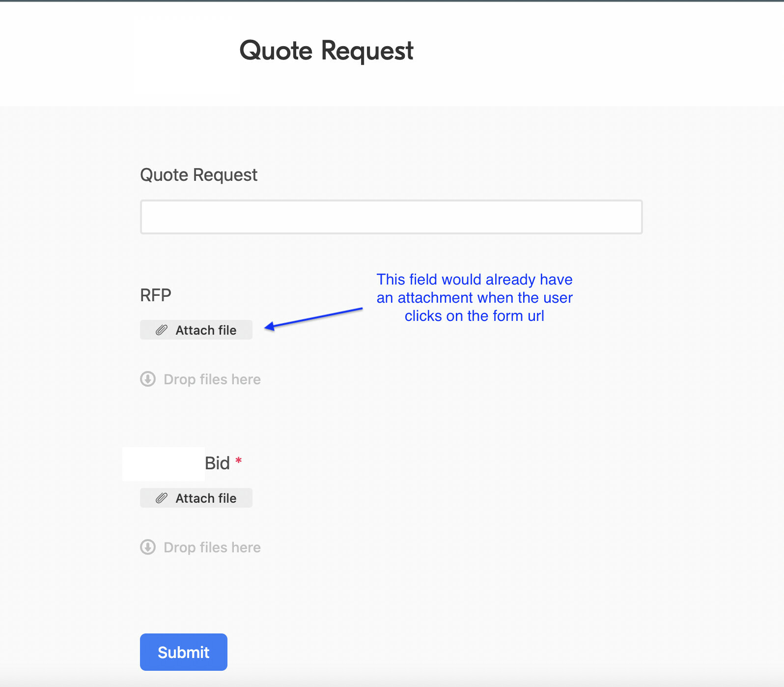
Task: Click 'Drop files here' text under Bid
Action: coord(212,547)
